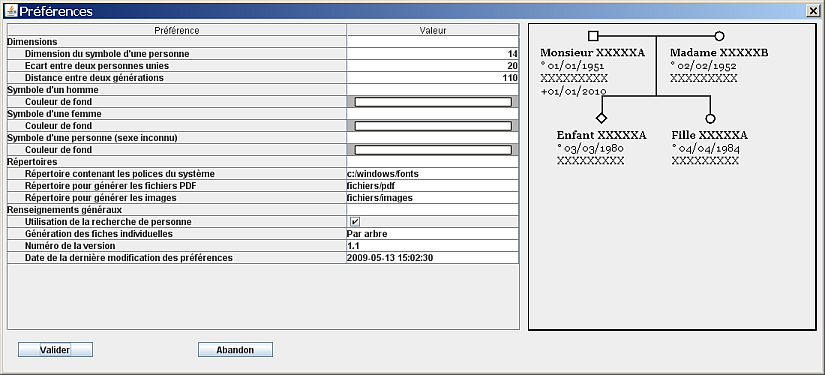Select 'Génération des fiches individuelles' label
This screenshot has height=375, width=825.
[x=98, y=234]
